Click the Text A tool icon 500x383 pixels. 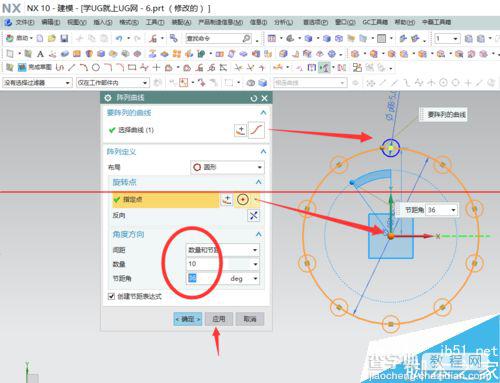tap(40, 53)
